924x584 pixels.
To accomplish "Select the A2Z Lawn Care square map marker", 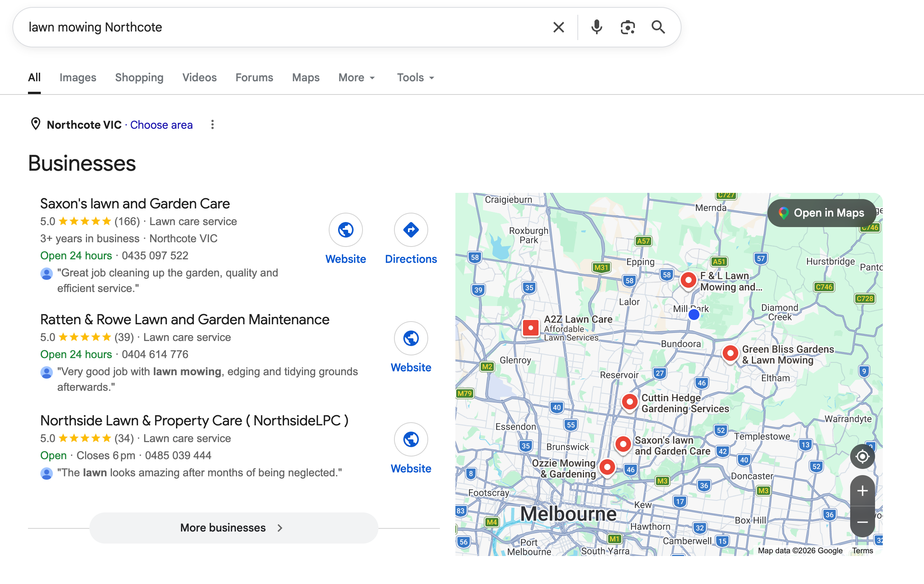I will pyautogui.click(x=530, y=328).
